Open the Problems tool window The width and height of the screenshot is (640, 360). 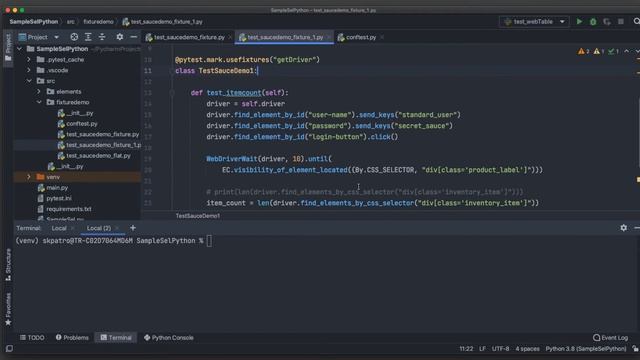click(x=72, y=338)
